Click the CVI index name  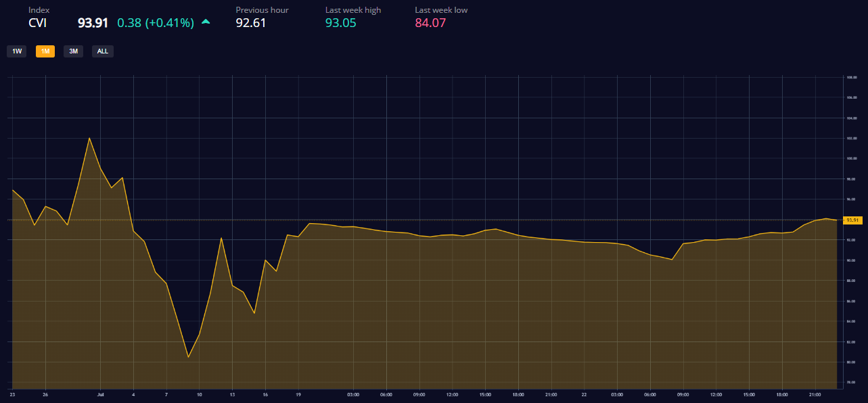[37, 23]
